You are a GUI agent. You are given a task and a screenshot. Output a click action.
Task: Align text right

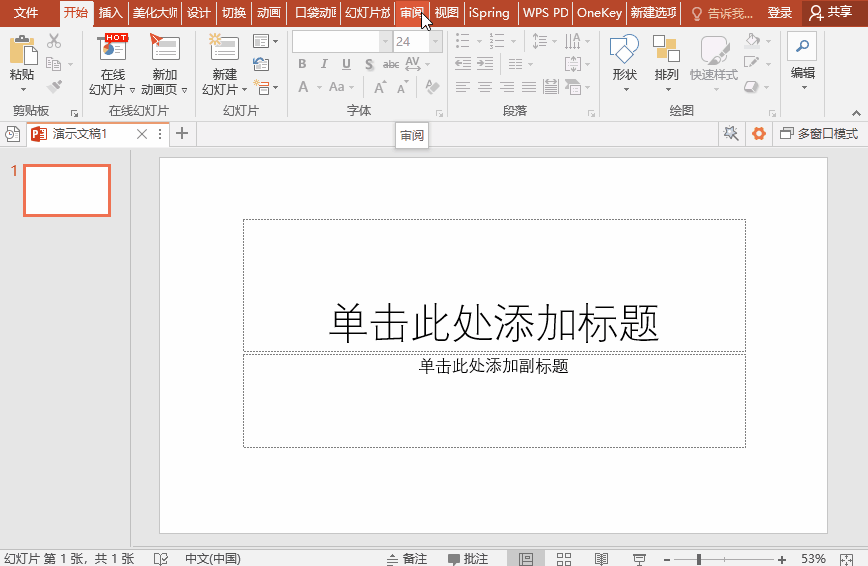507,87
